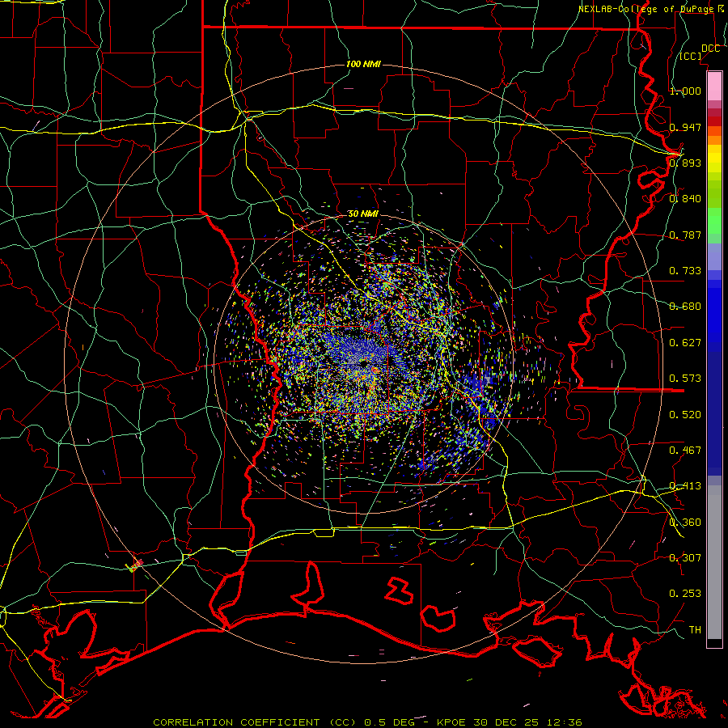Click the KPOE station identifier in footer
The image size is (728, 728).
[x=451, y=722]
